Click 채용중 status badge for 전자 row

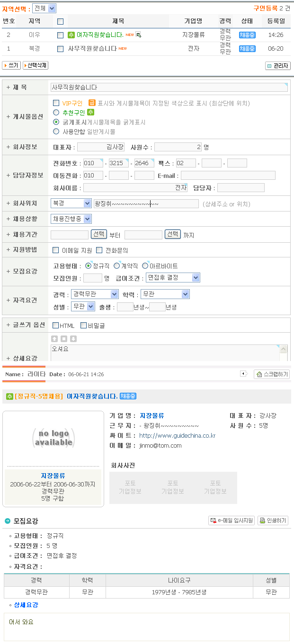[247, 49]
